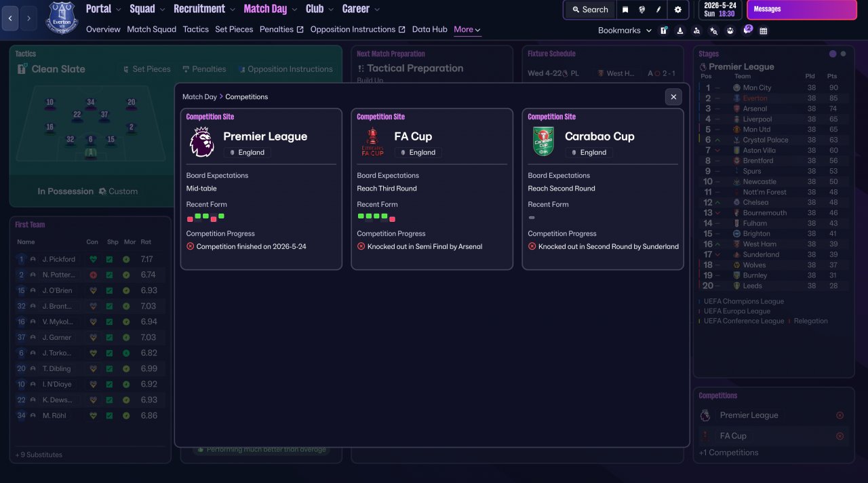Expand the Career menu chevron

[377, 9]
